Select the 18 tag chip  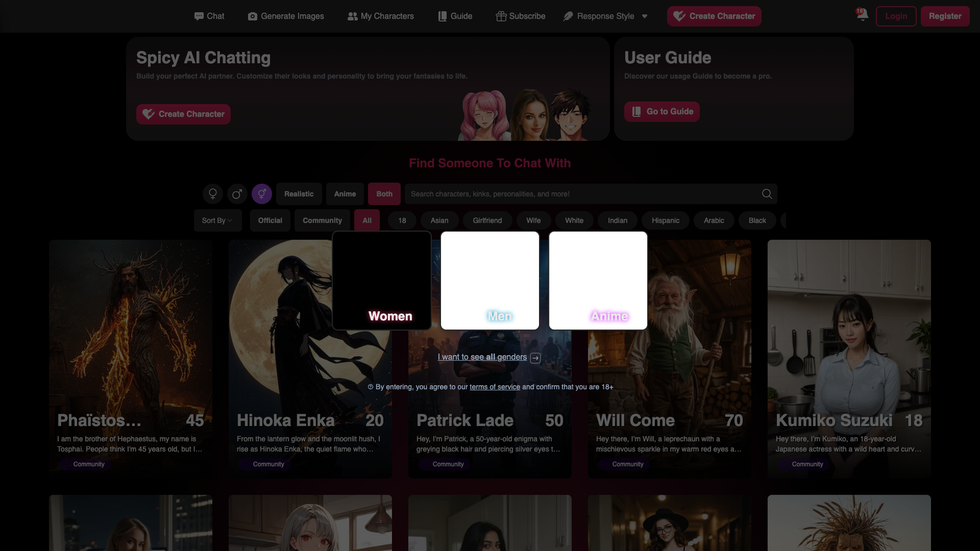coord(402,220)
